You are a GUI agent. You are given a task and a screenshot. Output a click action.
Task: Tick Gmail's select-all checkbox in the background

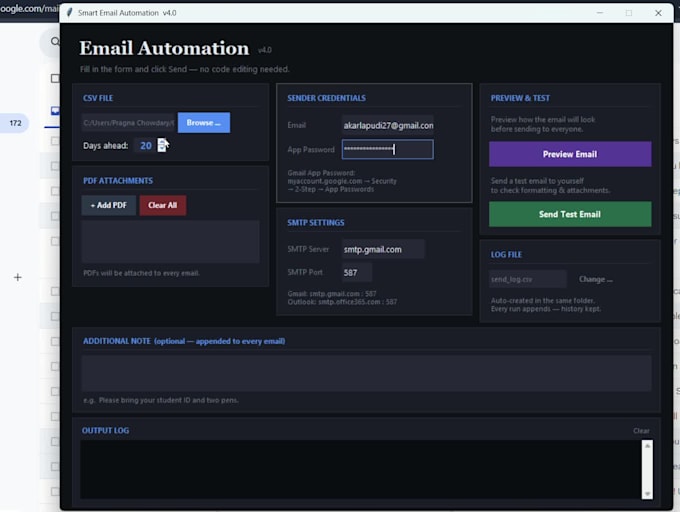click(x=55, y=78)
